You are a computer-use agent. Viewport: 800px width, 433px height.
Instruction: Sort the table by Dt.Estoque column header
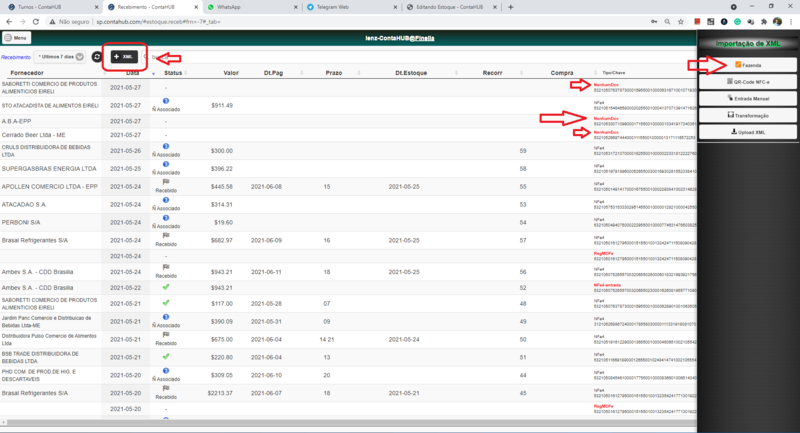point(411,73)
